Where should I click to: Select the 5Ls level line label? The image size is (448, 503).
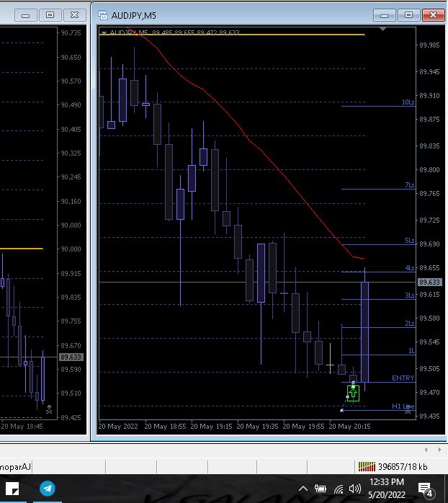click(x=410, y=240)
